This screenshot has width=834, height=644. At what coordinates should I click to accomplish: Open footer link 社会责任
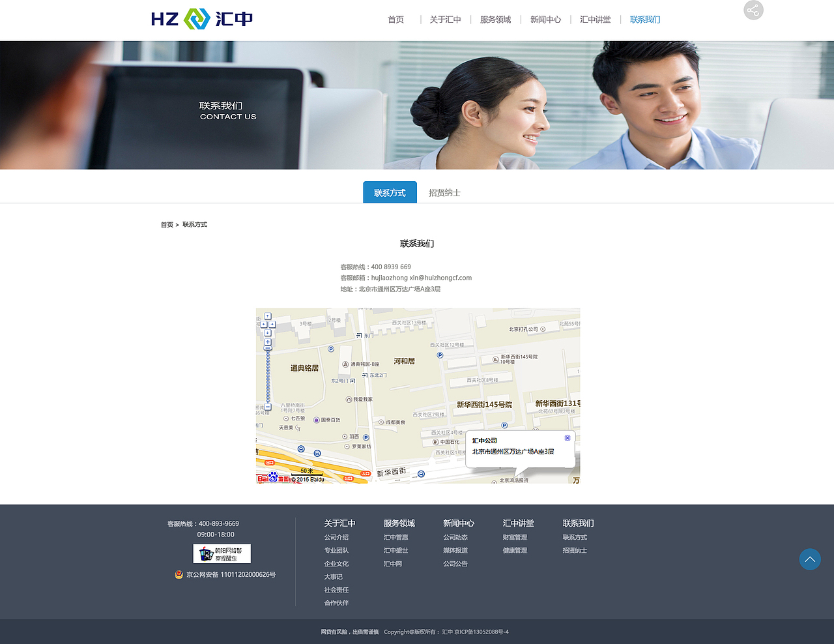coord(336,590)
